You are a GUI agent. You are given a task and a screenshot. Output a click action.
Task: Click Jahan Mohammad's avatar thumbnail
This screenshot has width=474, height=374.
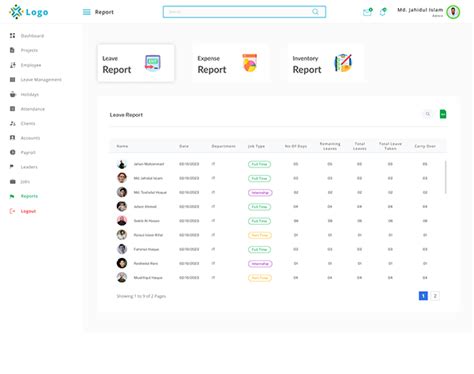pos(122,164)
